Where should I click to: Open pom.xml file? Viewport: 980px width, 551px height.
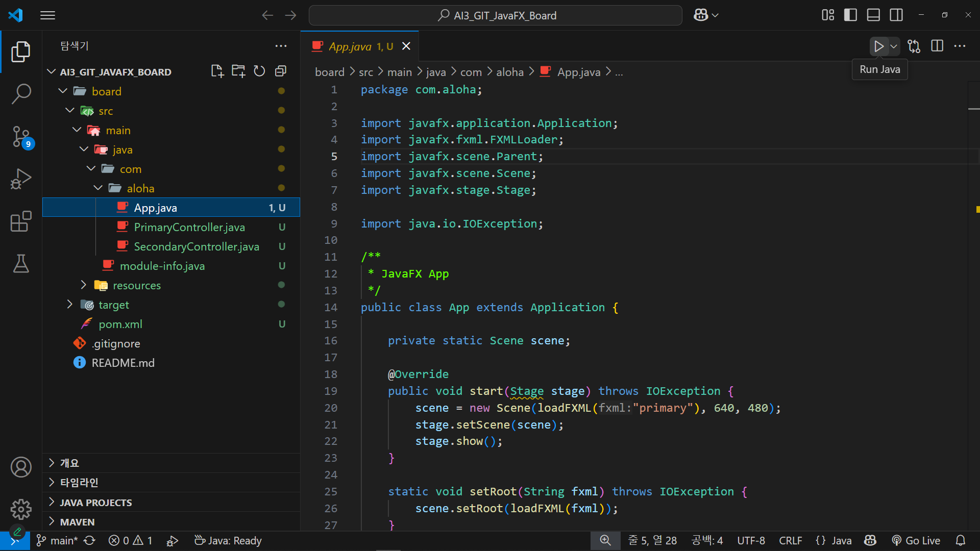point(120,324)
